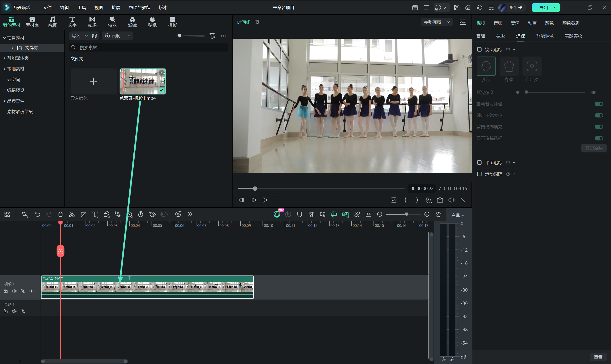Click the delete trash icon

tap(60, 214)
